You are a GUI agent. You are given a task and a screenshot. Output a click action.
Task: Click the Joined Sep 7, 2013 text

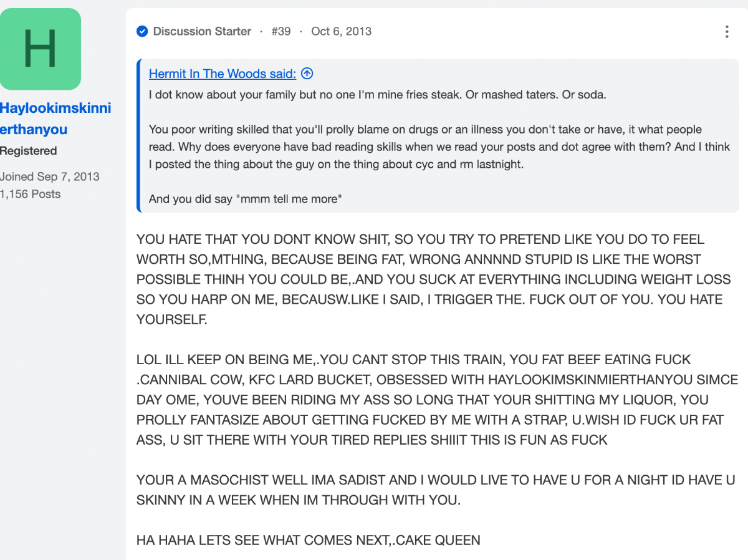click(x=49, y=176)
